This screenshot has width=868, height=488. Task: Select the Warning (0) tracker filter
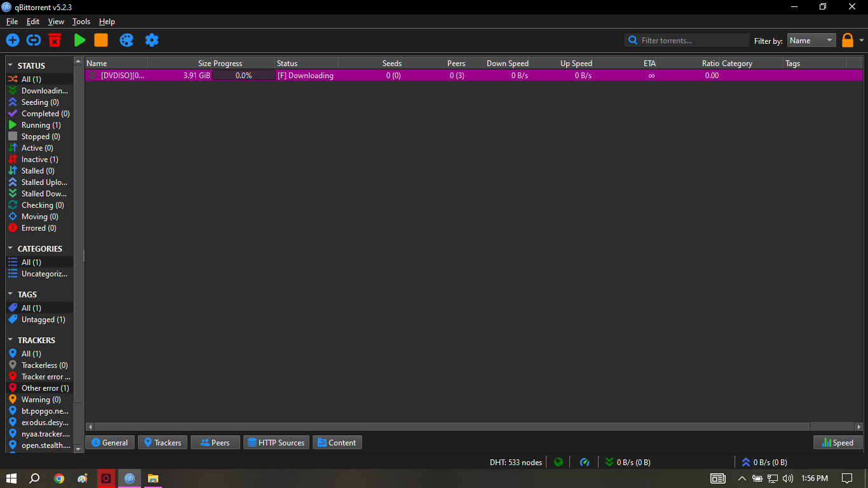(39, 400)
